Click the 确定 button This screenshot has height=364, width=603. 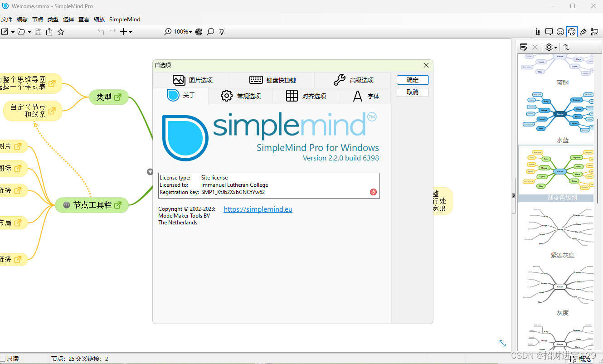point(413,80)
